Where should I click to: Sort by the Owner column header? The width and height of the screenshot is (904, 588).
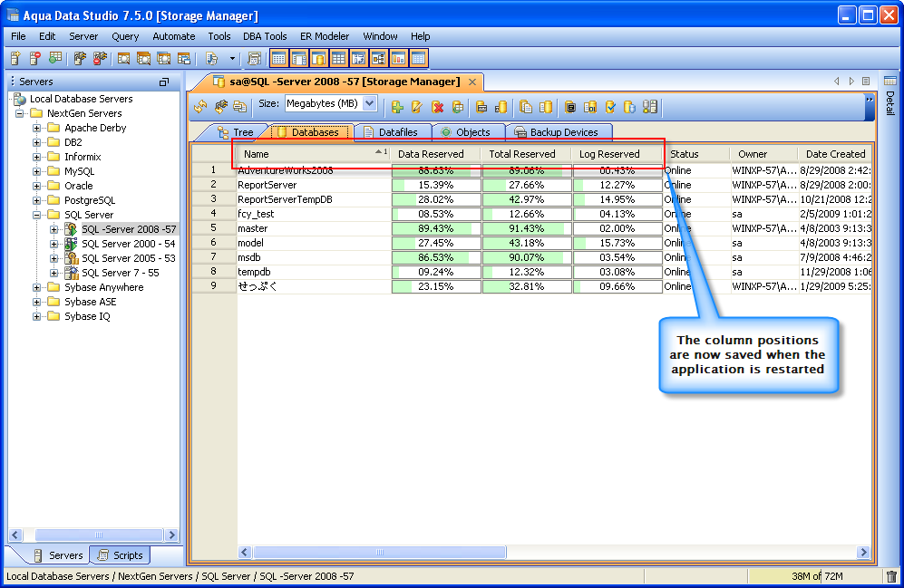763,154
